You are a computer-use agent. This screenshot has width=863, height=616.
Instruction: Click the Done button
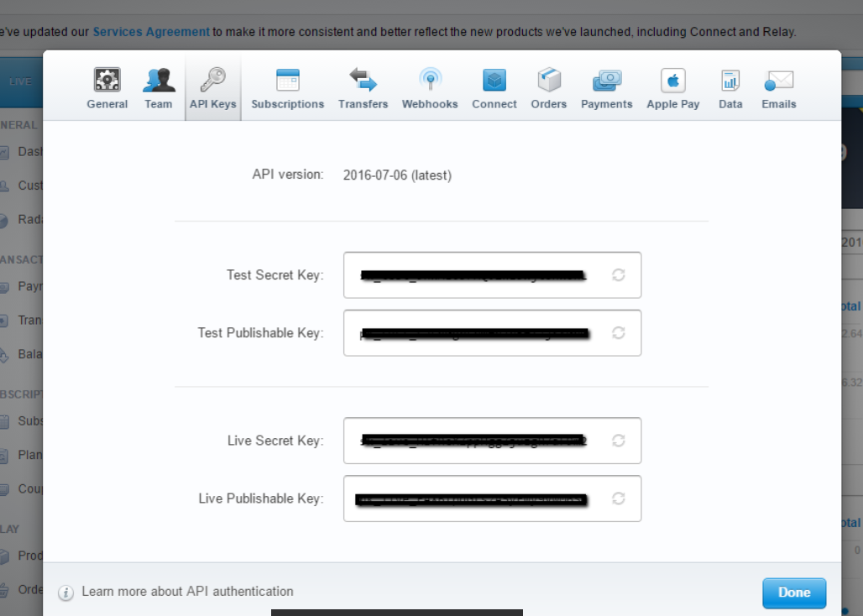pos(793,593)
